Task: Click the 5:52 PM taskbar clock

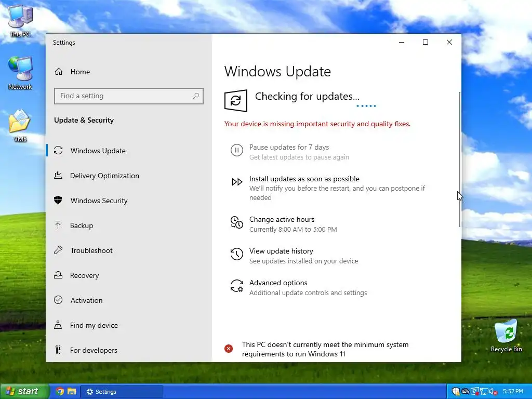Action: [x=513, y=392]
